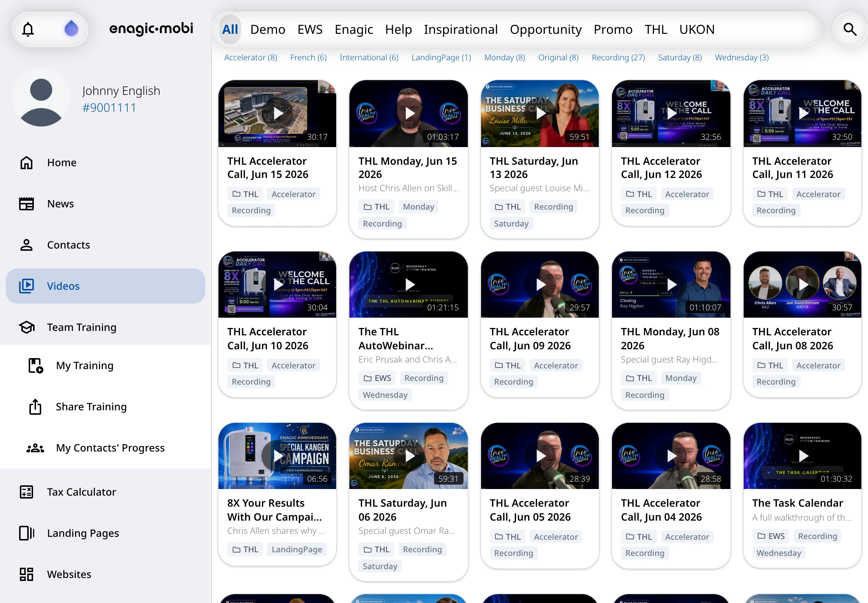Filter by LandingPage (1) tag
Screen dimensions: 868x603
click(x=441, y=57)
